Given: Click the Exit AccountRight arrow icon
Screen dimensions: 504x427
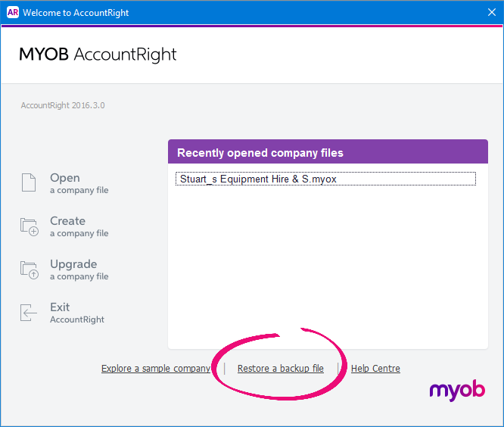Looking at the screenshot, I should (29, 313).
